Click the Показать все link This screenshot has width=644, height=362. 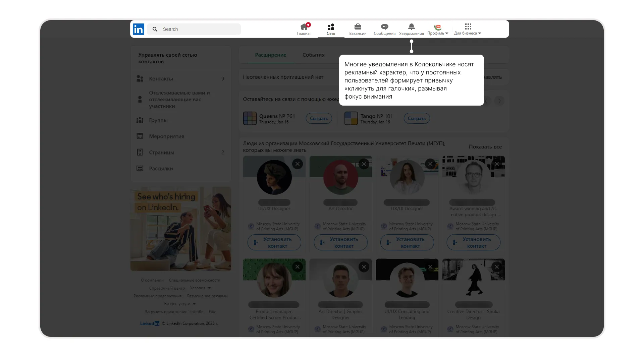485,147
